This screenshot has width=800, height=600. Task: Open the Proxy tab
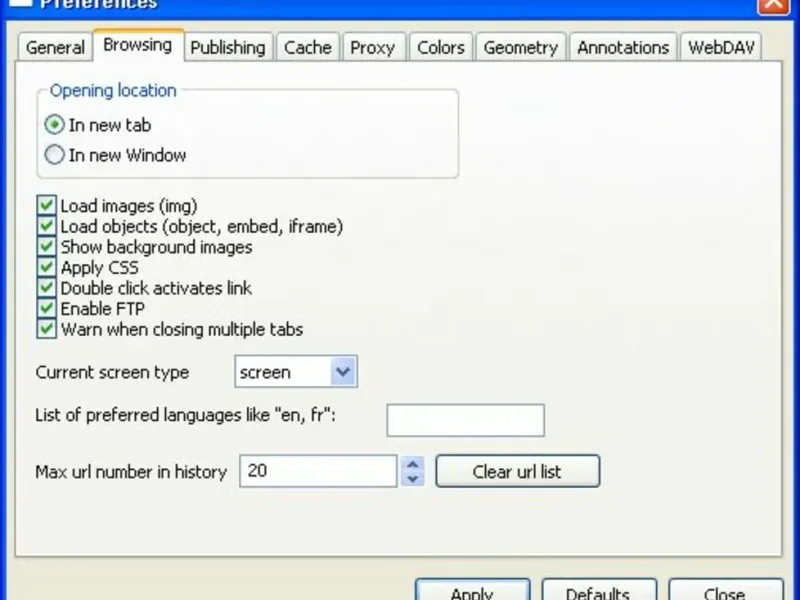pyautogui.click(x=373, y=47)
